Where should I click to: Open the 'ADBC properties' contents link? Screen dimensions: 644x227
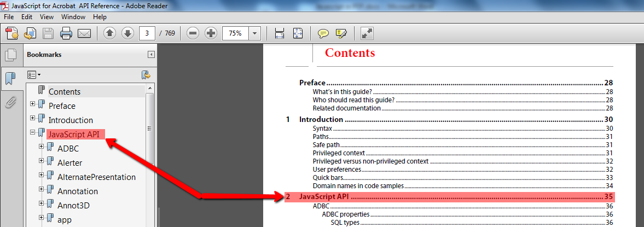(x=467, y=214)
